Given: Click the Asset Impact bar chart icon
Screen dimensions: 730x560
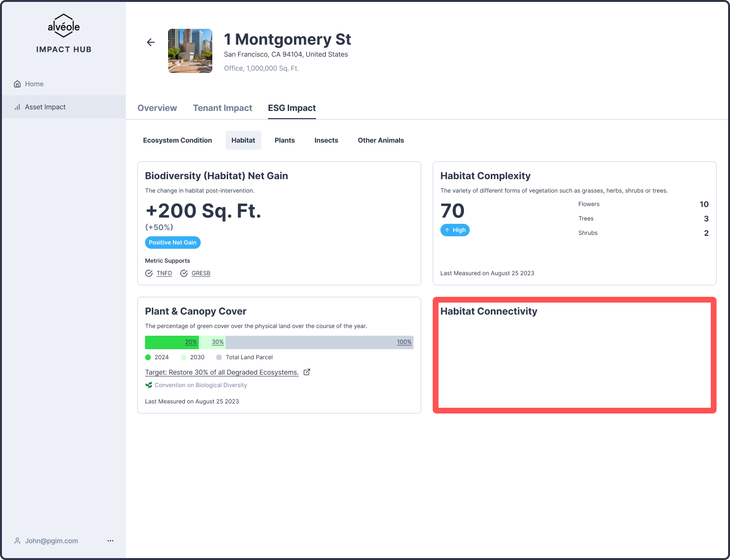Looking at the screenshot, I should (17, 107).
